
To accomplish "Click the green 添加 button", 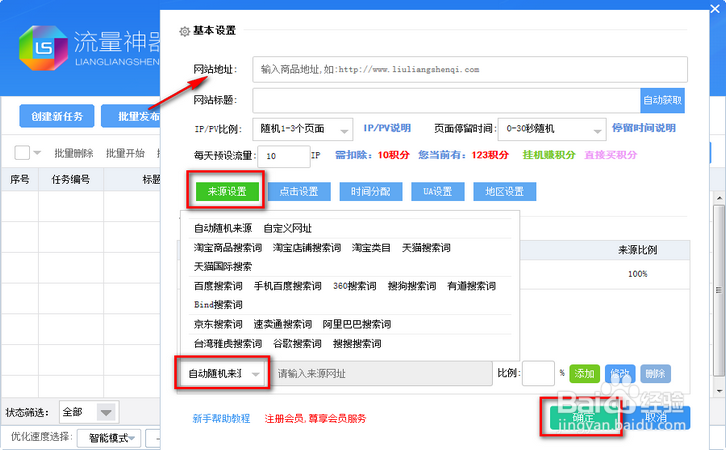I will (x=584, y=373).
